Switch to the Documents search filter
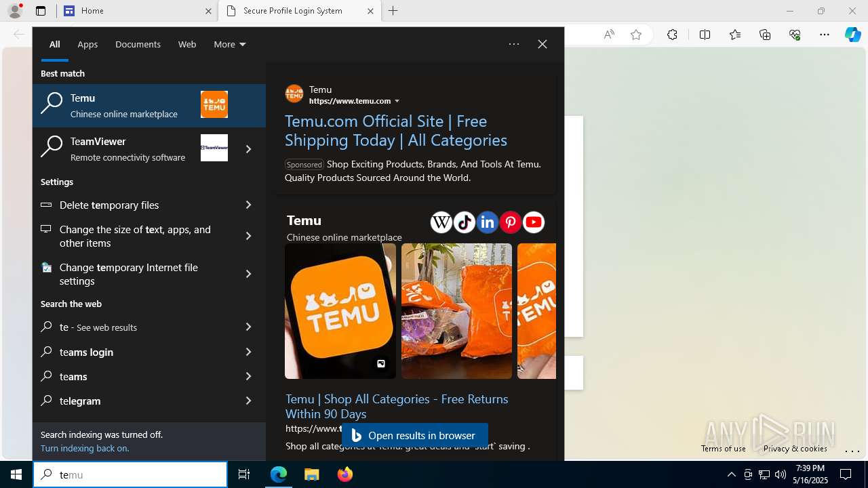The width and height of the screenshot is (868, 488). (138, 44)
